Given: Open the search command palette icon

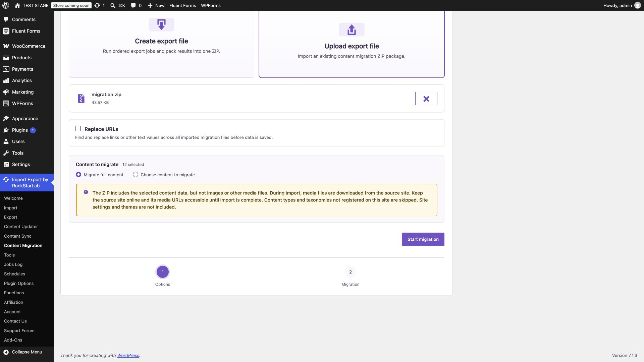Looking at the screenshot, I should [x=113, y=5].
